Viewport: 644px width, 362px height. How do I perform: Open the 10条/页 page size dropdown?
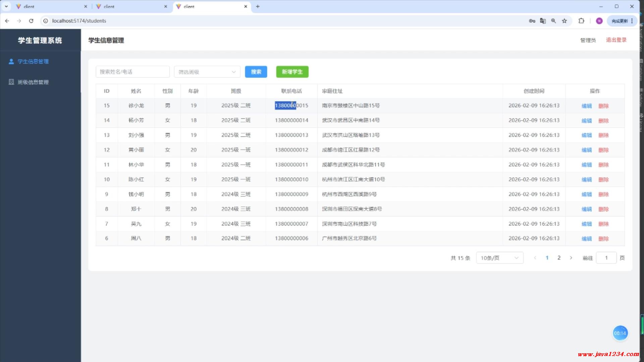499,258
